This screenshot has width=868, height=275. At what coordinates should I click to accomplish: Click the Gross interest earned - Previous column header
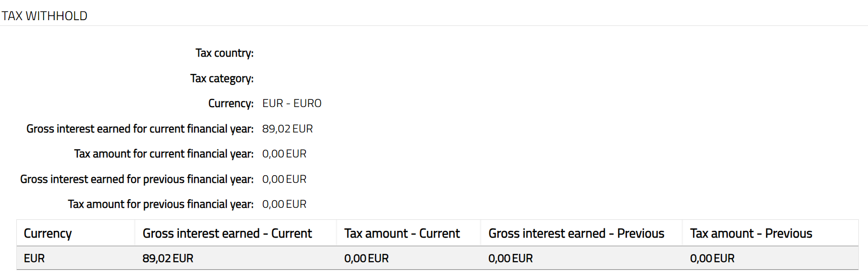(x=576, y=233)
